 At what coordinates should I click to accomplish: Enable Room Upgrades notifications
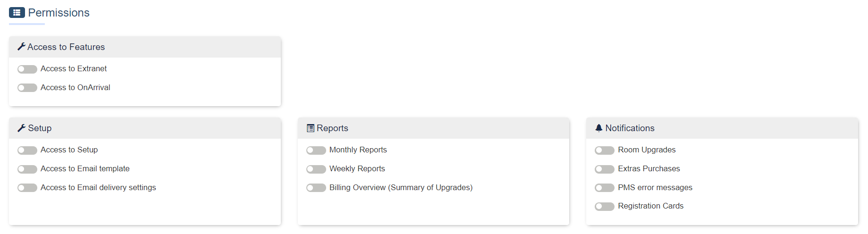605,150
